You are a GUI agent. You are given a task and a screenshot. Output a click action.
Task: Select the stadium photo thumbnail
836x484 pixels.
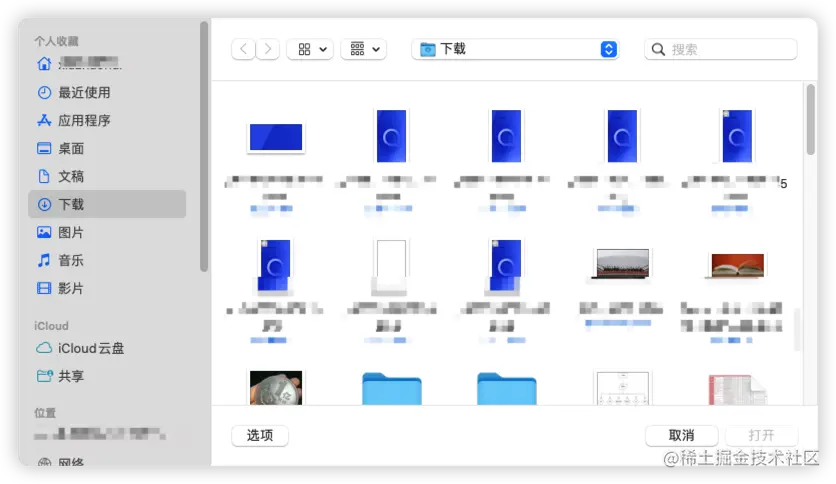point(623,263)
